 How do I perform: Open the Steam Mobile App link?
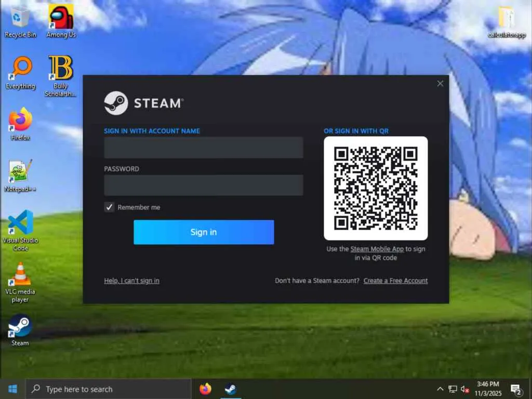377,249
